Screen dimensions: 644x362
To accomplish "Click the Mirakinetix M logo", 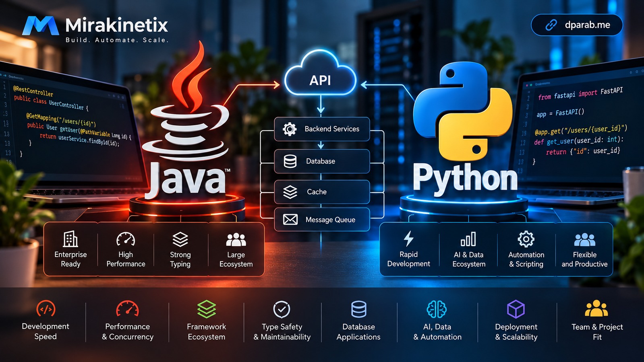I will coord(40,26).
